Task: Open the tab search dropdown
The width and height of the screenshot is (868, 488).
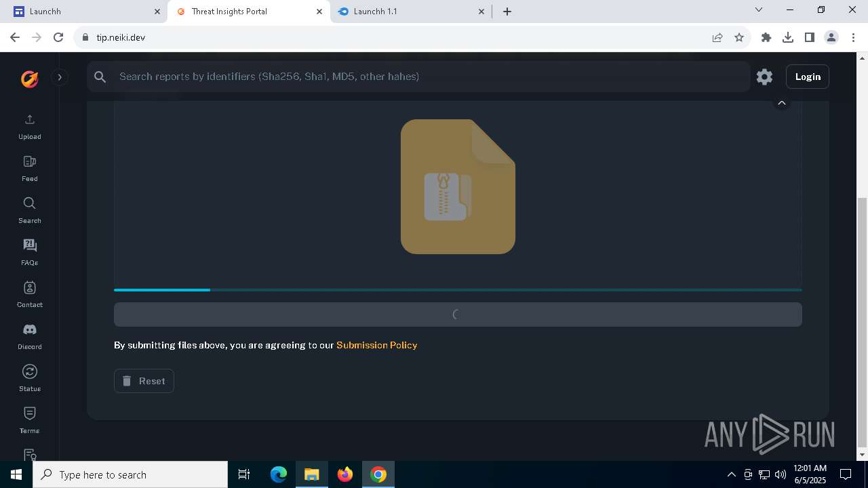Action: tap(759, 10)
